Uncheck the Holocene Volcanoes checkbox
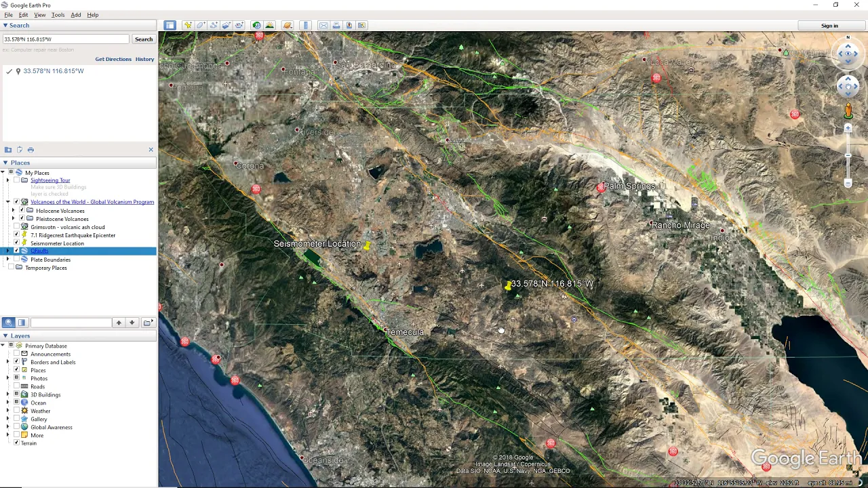Image resolution: width=868 pixels, height=488 pixels. pos(22,211)
